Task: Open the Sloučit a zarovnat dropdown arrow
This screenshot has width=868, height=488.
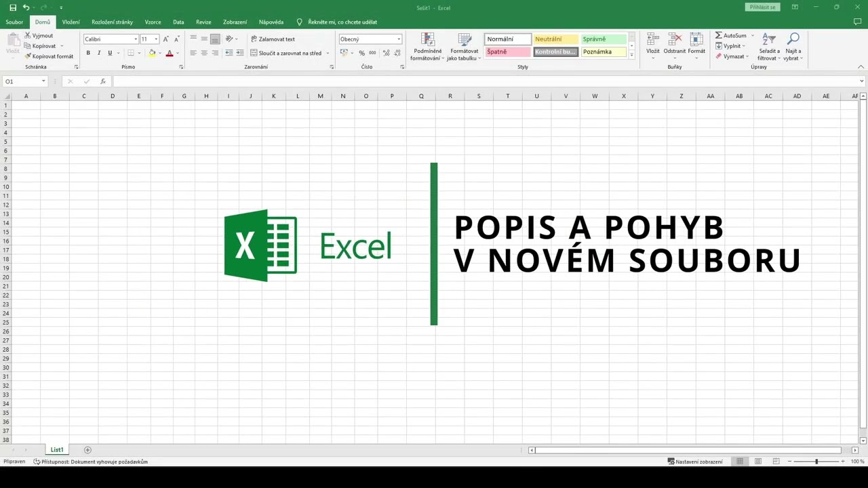Action: (328, 53)
